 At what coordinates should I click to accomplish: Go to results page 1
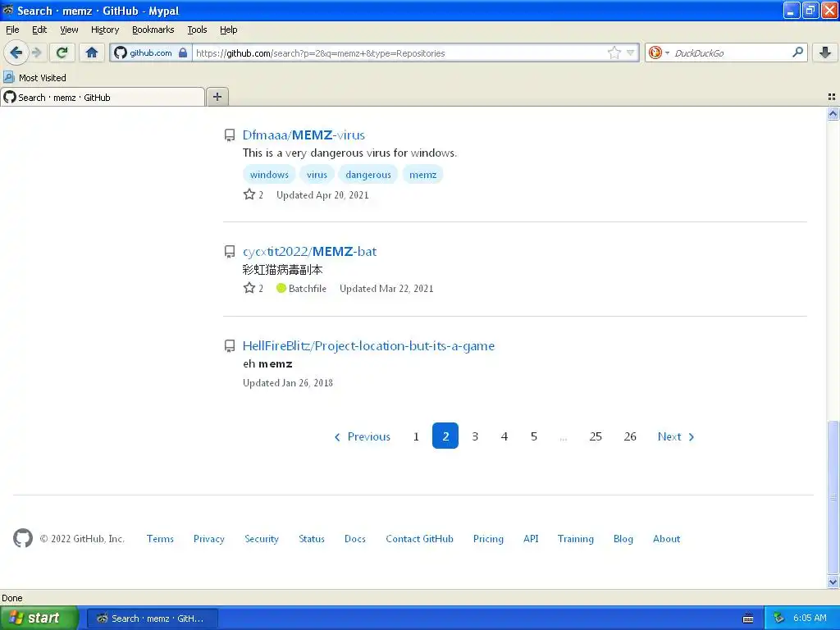tap(416, 436)
